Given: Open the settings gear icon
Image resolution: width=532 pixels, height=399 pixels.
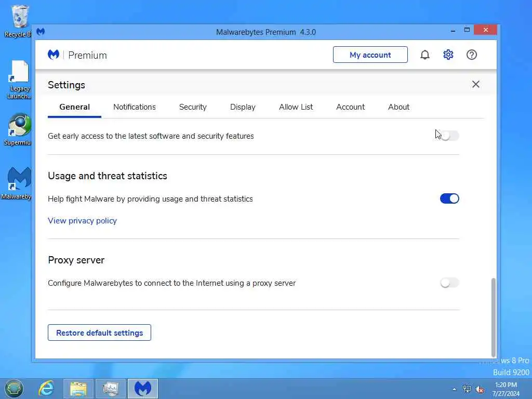Looking at the screenshot, I should point(448,55).
